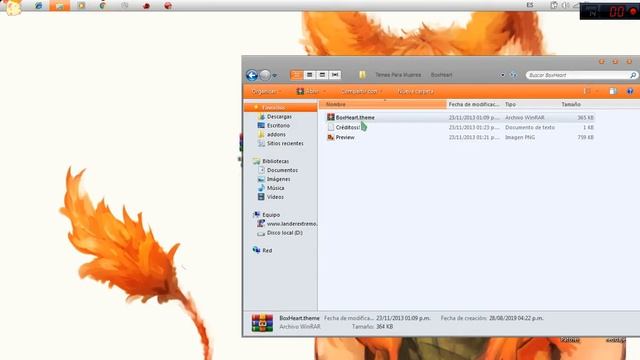This screenshot has height=360, width=640.
Task: Expand the Abrir dropdown arrow
Action: 325,91
